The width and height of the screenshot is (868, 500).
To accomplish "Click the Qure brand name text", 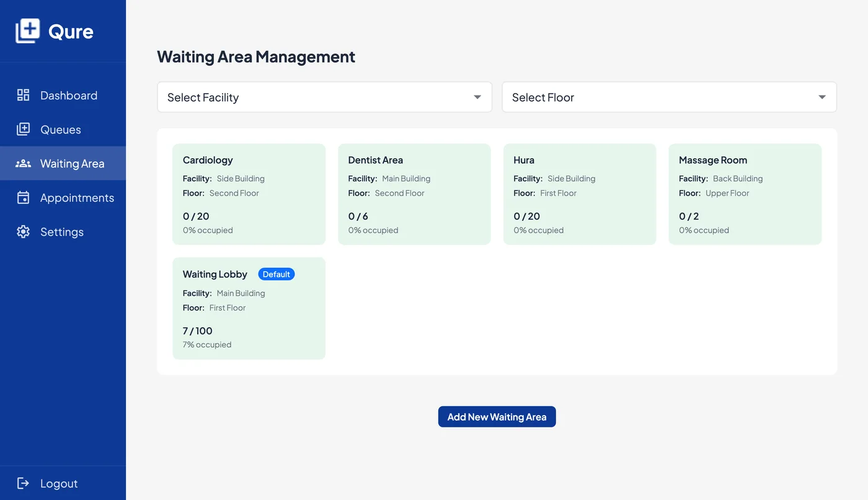I will click(x=71, y=32).
